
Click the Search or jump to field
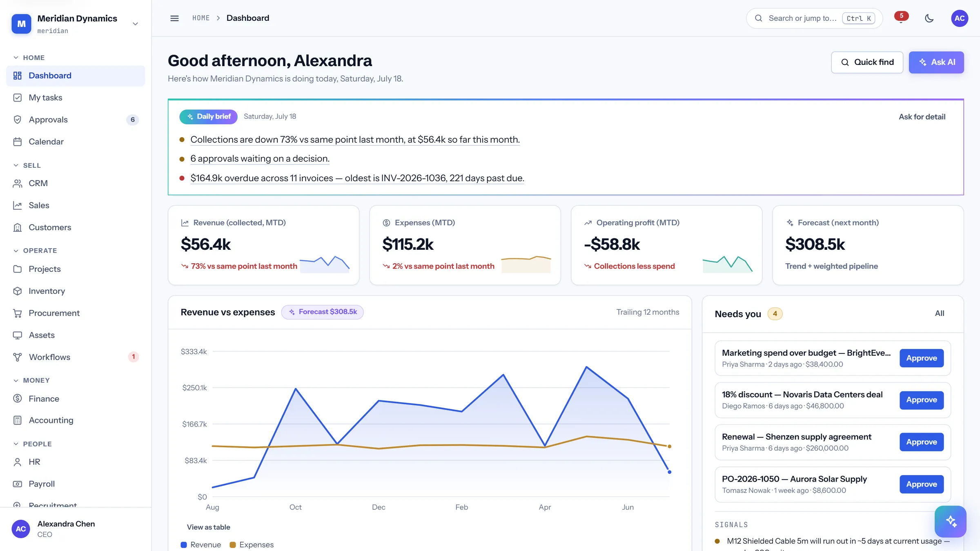(814, 18)
